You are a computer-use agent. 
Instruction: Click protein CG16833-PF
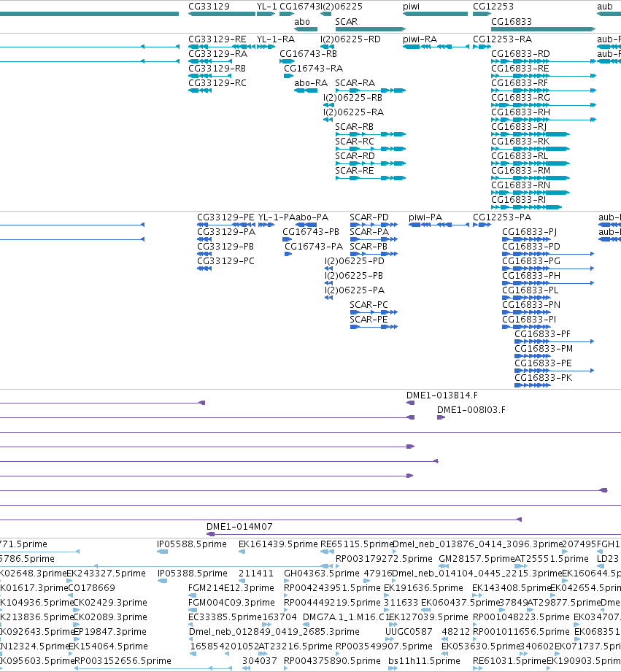pyautogui.click(x=542, y=334)
